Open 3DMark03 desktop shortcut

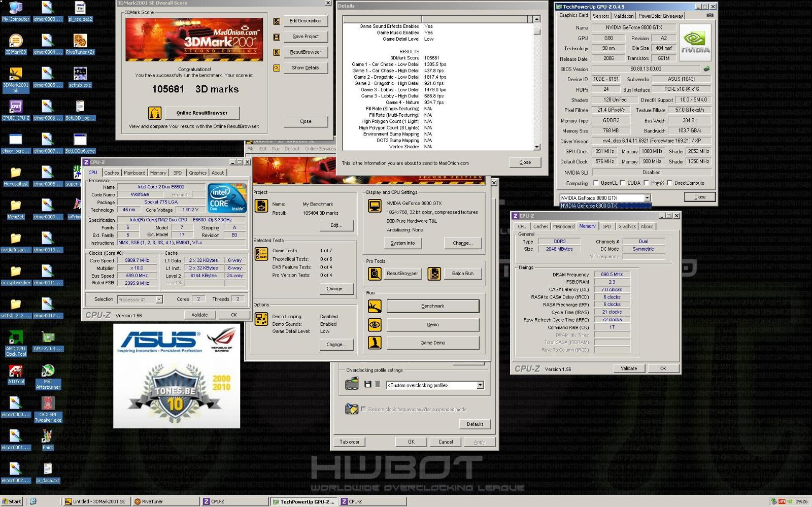pyautogui.click(x=15, y=44)
